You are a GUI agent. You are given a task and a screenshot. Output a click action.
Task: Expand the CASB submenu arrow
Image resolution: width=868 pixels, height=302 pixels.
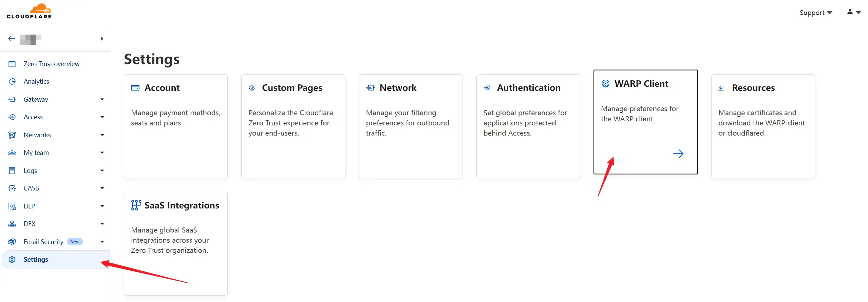point(102,188)
